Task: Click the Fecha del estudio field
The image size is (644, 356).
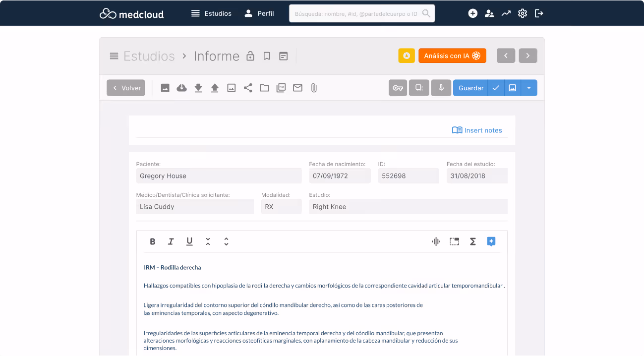Action: point(477,176)
